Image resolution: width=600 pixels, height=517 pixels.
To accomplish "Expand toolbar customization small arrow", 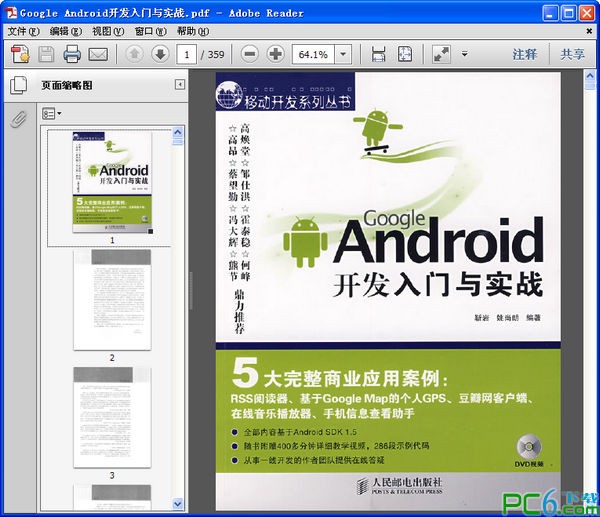I will (x=465, y=54).
